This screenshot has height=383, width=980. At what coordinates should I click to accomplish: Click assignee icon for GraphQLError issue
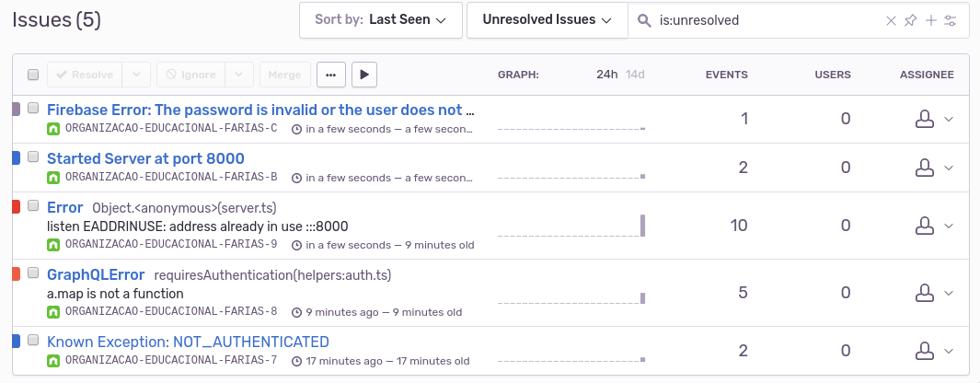click(921, 293)
